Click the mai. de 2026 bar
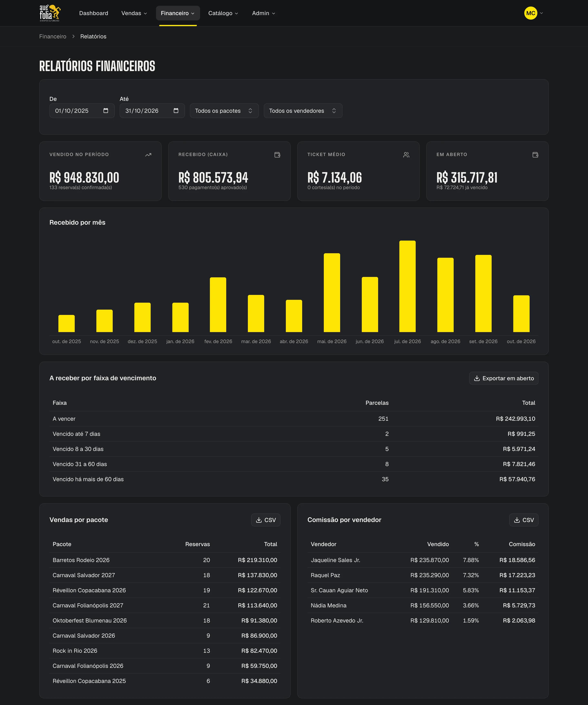 tap(332, 293)
